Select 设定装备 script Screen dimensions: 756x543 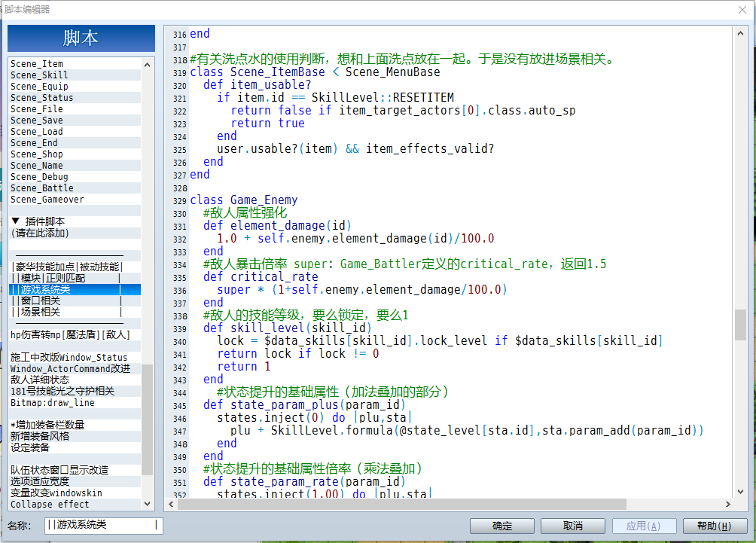(x=75, y=447)
